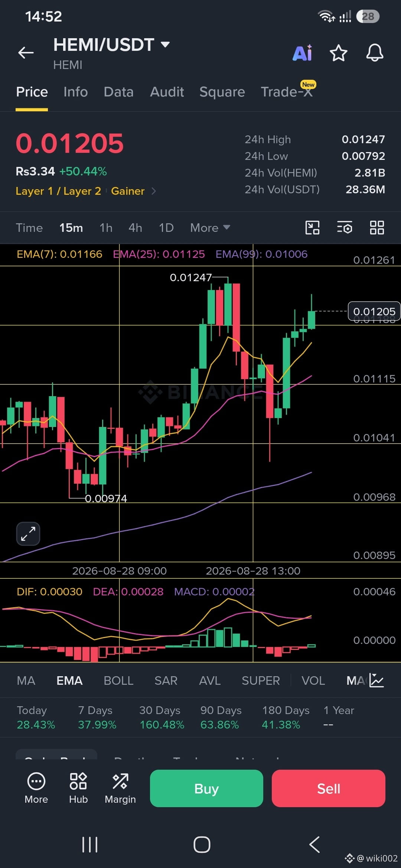Viewport: 401px width, 868px height.
Task: Select 15m chart interval
Action: (71, 227)
